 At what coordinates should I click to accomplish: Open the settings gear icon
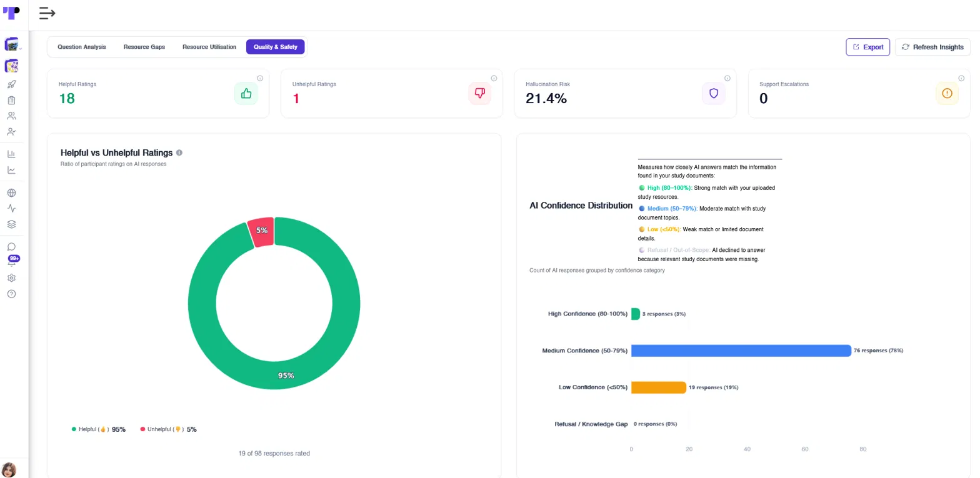click(11, 278)
